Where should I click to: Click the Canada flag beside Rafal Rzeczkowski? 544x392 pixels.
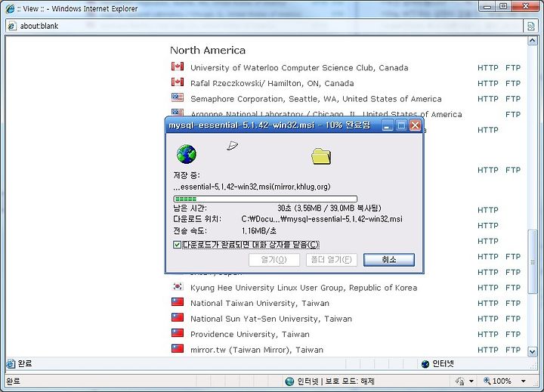click(x=178, y=82)
